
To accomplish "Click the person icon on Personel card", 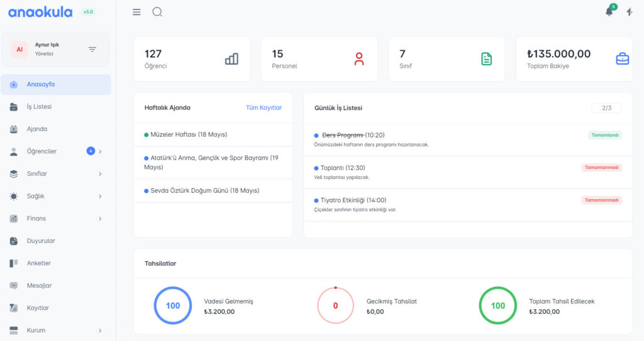I will click(x=359, y=59).
